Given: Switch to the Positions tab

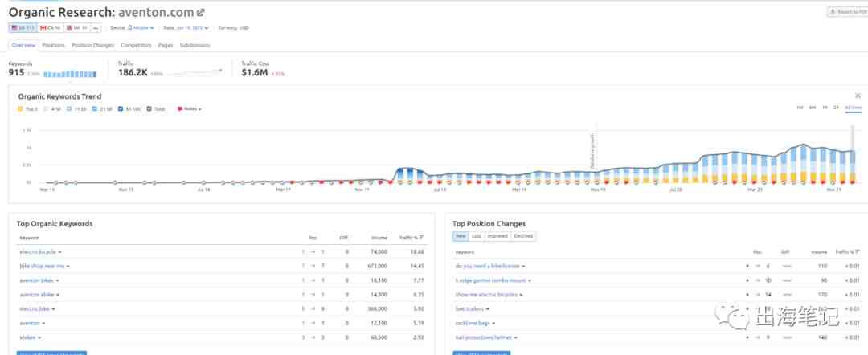Looking at the screenshot, I should pyautogui.click(x=54, y=45).
